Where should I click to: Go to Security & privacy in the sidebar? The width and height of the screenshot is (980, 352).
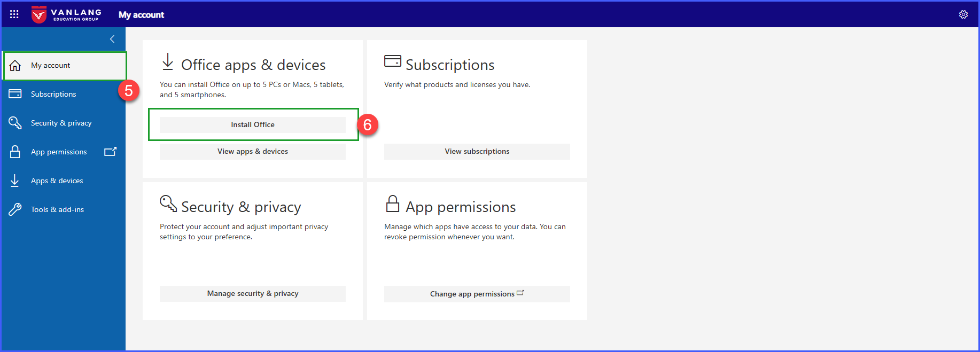[64, 123]
